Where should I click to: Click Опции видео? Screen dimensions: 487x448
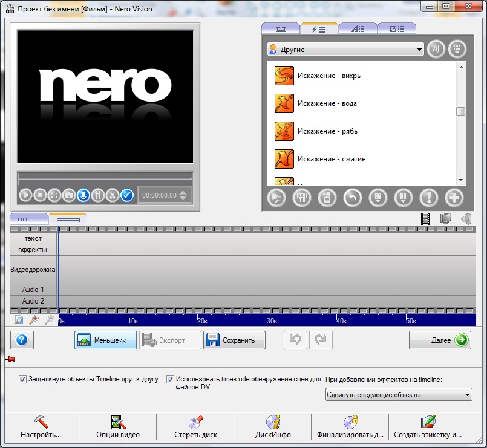pos(118,427)
